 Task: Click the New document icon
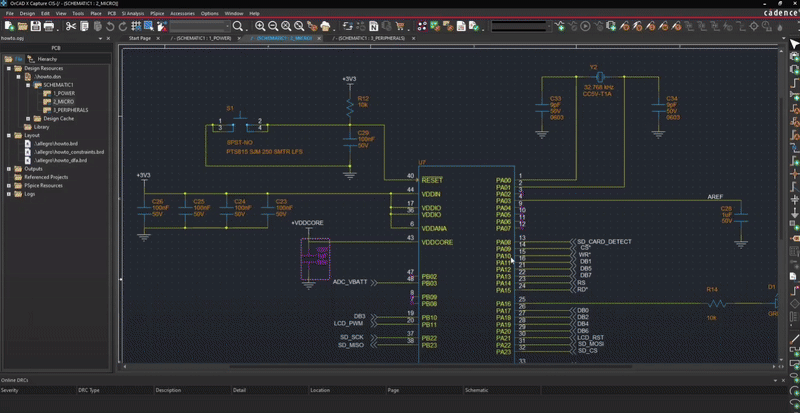[x=9, y=26]
